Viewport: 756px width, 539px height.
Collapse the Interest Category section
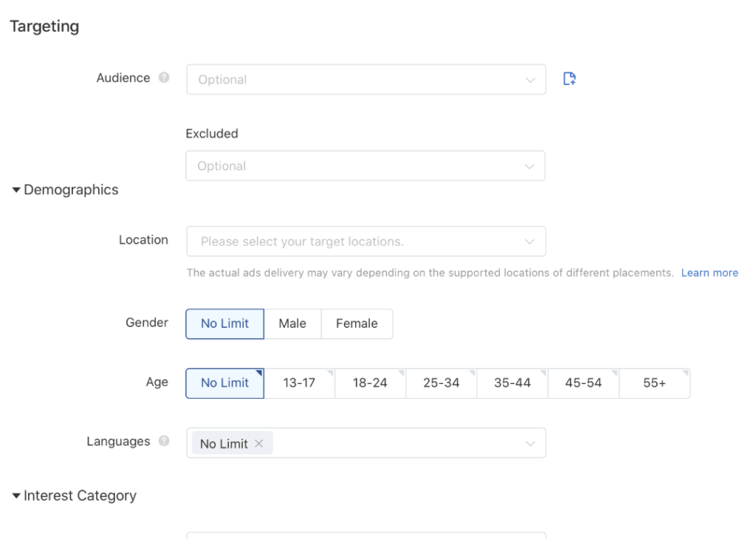[16, 495]
